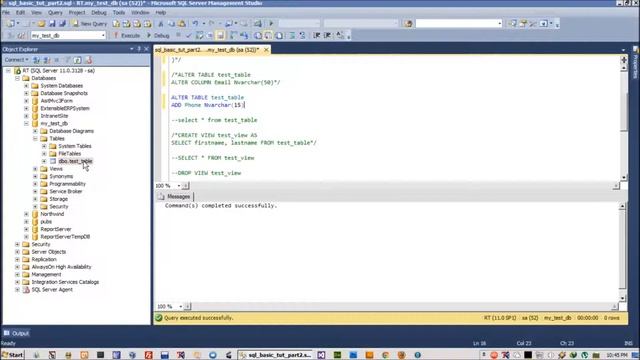Click the Parse checkmark icon
The image size is (640, 360).
click(189, 36)
